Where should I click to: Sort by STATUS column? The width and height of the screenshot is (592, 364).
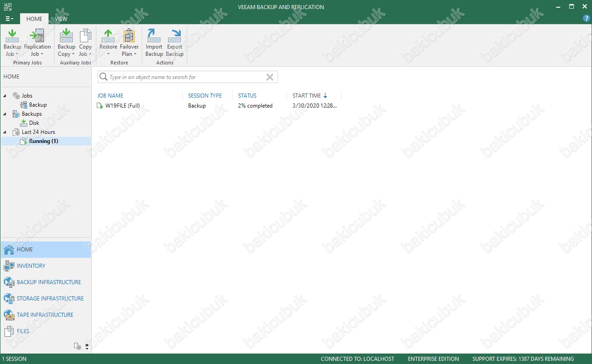247,96
